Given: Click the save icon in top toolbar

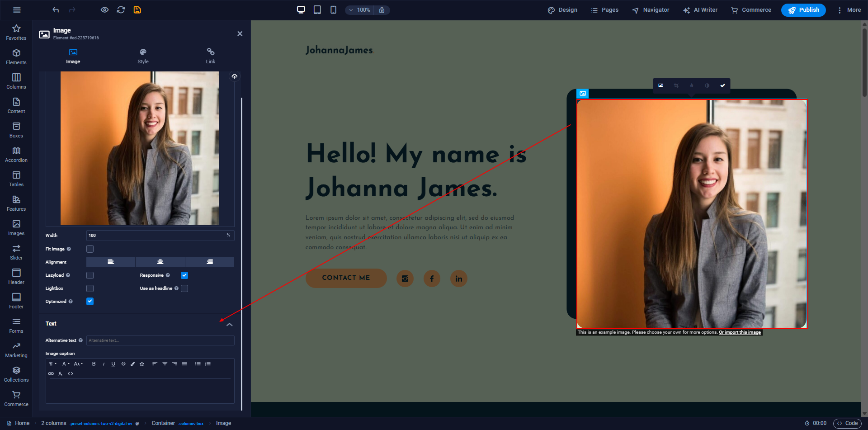Looking at the screenshot, I should click(137, 10).
